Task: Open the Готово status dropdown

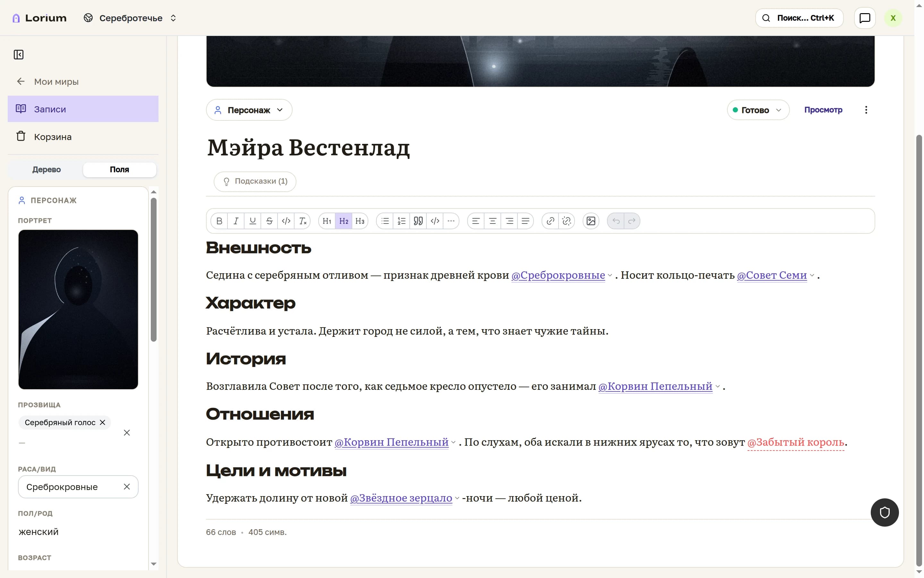Action: click(x=758, y=110)
